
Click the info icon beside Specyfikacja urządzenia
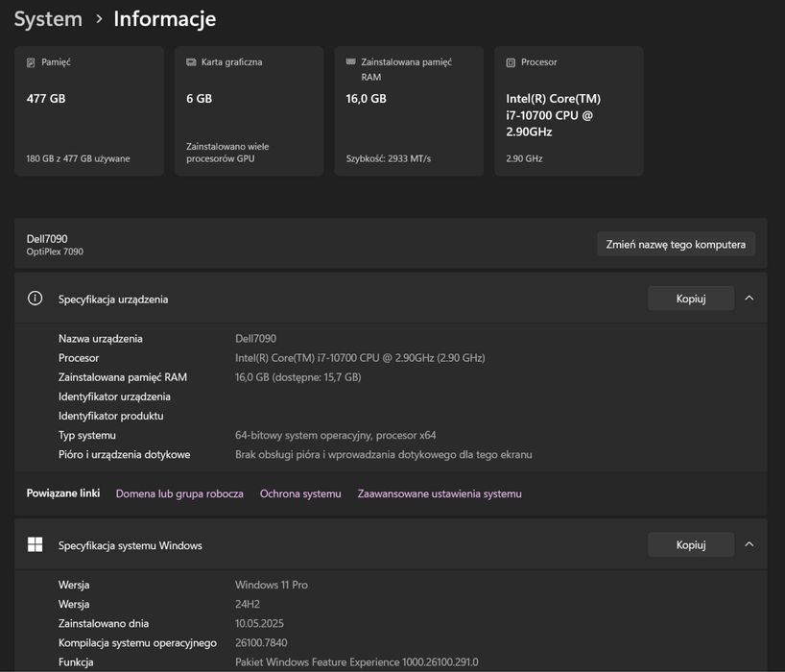(x=36, y=299)
